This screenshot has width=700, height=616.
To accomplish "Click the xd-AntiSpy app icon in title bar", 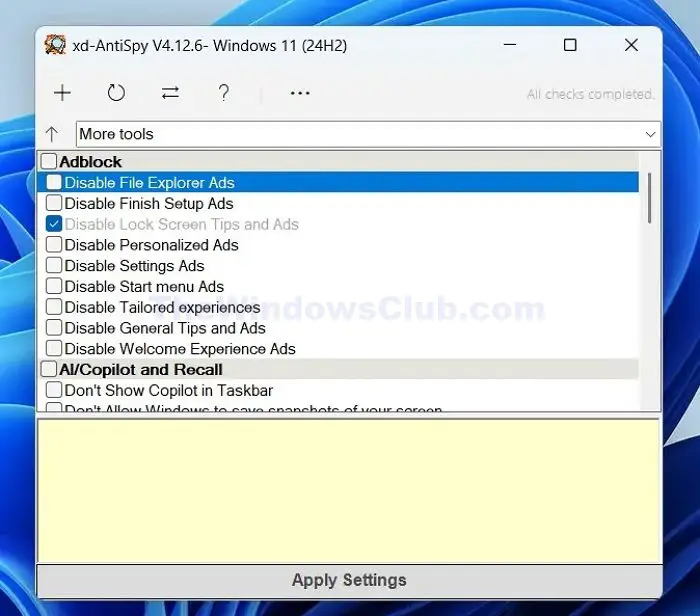I will click(x=55, y=45).
